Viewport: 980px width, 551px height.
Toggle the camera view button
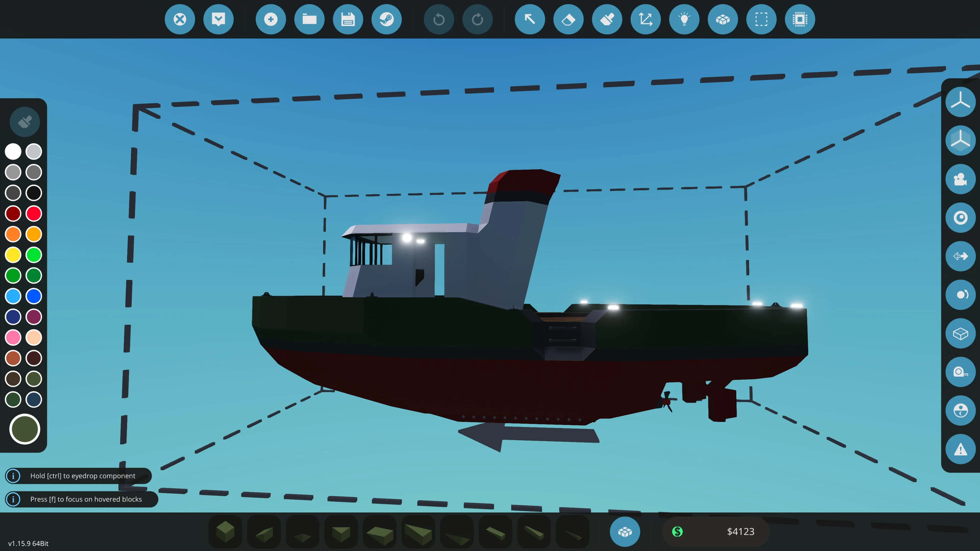[960, 179]
